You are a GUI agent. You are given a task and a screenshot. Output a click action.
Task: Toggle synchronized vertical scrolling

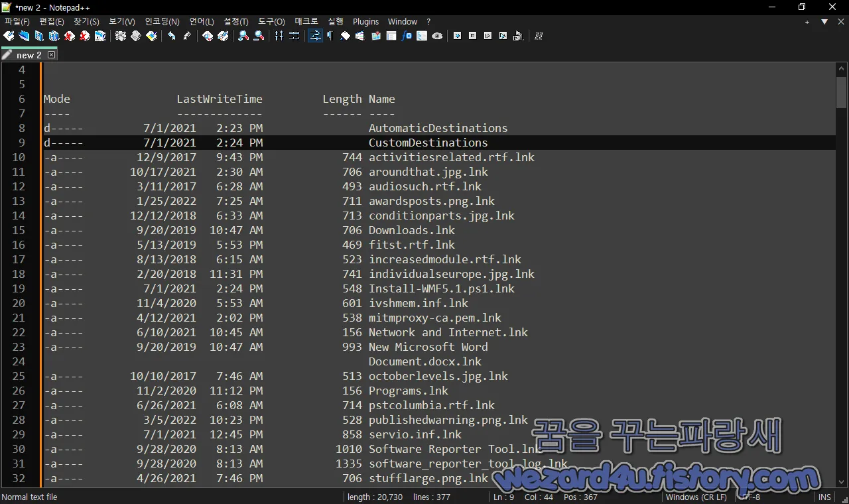(x=279, y=36)
